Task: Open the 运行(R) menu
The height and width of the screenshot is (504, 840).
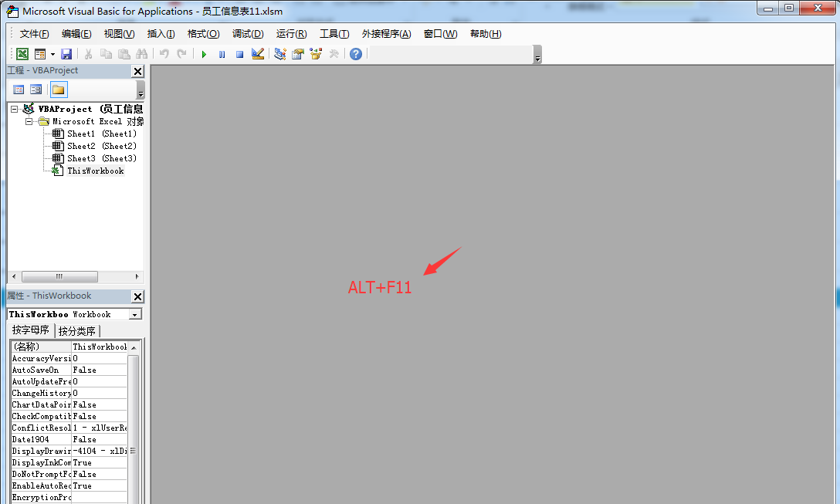Action: [291, 34]
